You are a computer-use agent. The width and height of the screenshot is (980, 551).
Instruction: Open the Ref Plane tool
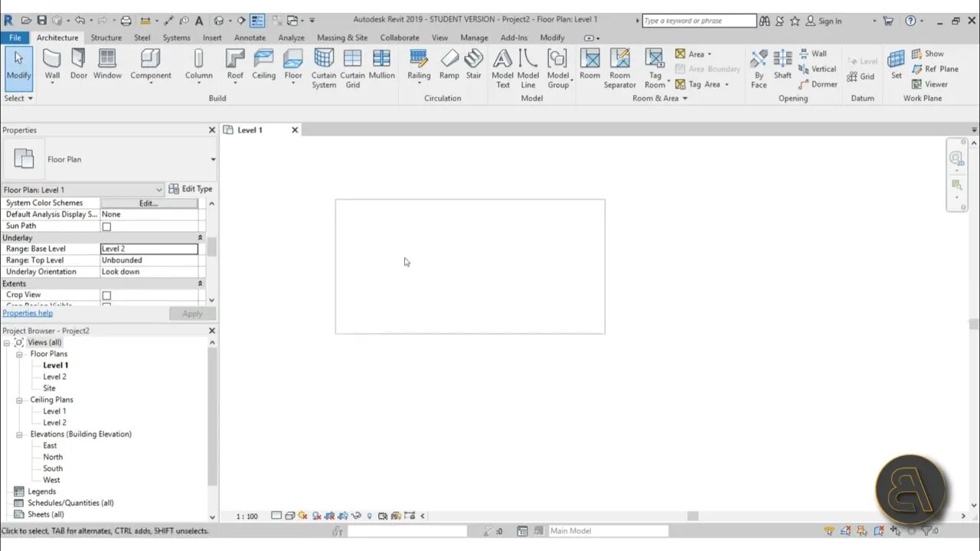click(x=935, y=69)
